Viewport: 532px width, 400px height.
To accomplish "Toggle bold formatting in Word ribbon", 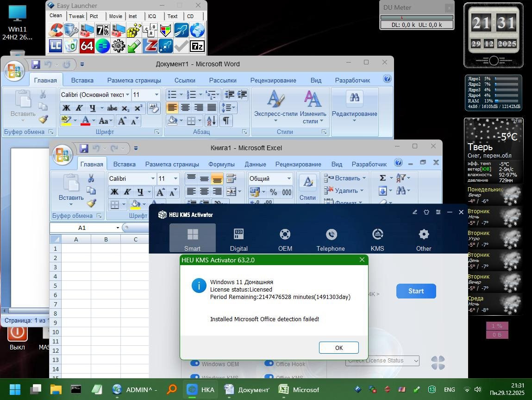I will (x=66, y=108).
